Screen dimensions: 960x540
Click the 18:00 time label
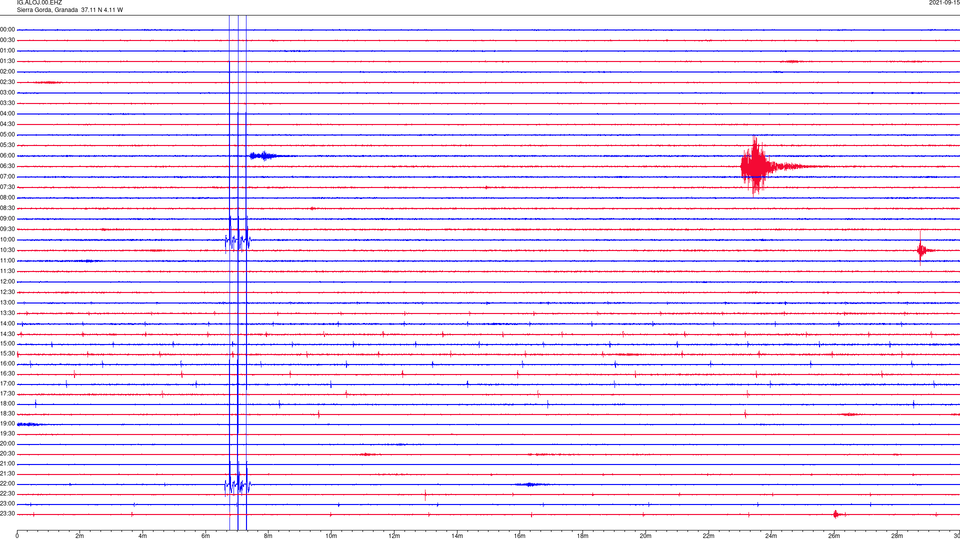point(7,403)
